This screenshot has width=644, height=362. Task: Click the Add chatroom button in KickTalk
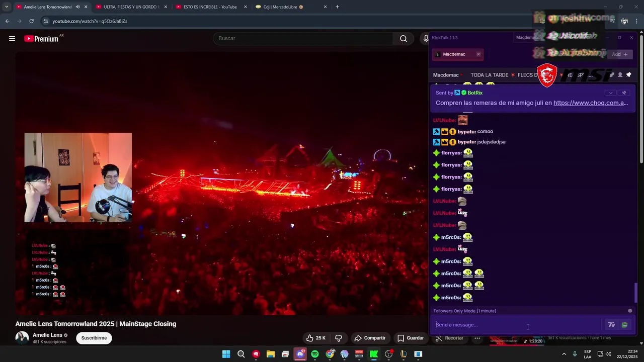pos(619,54)
